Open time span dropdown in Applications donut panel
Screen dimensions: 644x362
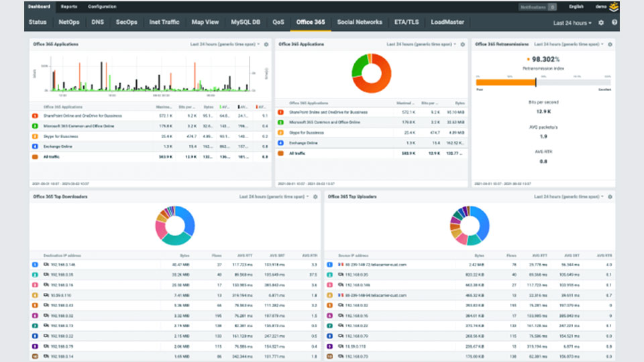pyautogui.click(x=421, y=44)
